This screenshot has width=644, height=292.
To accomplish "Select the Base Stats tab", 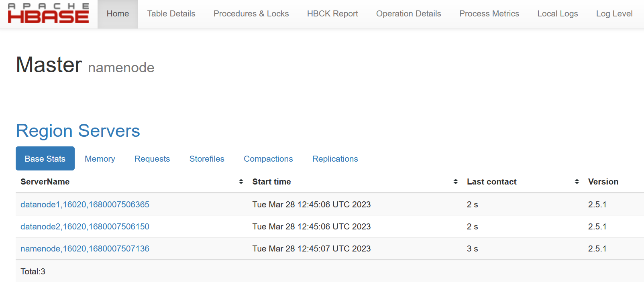I will point(45,159).
